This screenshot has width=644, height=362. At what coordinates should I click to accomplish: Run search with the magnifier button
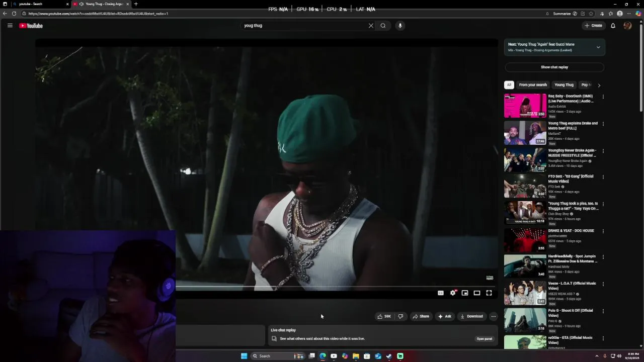pos(383,26)
